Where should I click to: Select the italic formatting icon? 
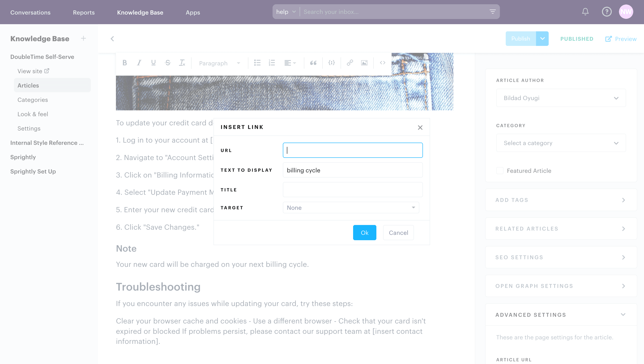[x=139, y=63]
